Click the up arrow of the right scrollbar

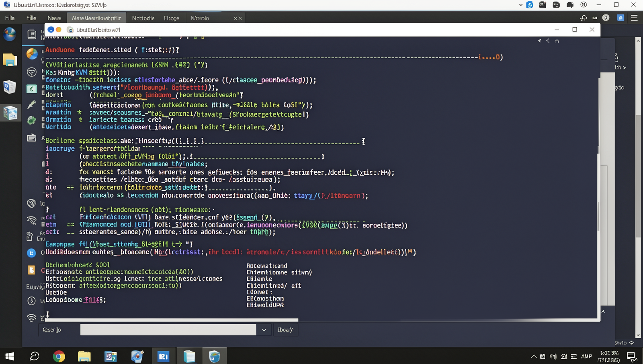638,41
